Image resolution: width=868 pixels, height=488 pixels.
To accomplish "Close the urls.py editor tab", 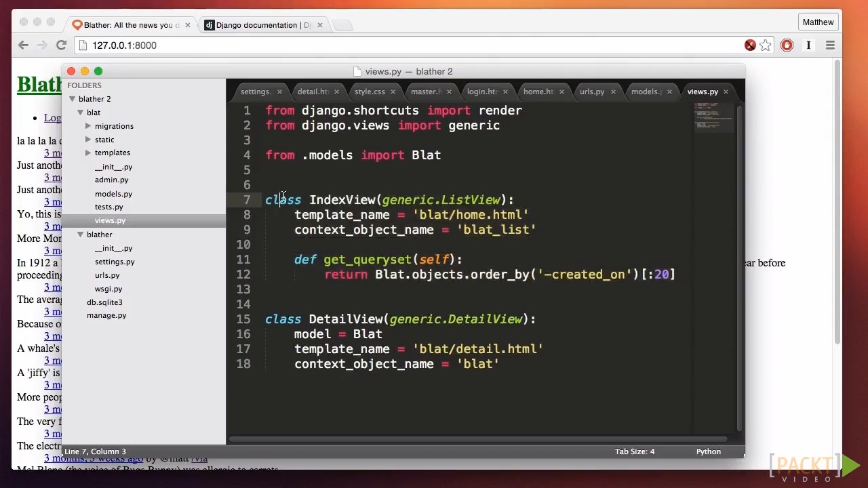I will [613, 91].
